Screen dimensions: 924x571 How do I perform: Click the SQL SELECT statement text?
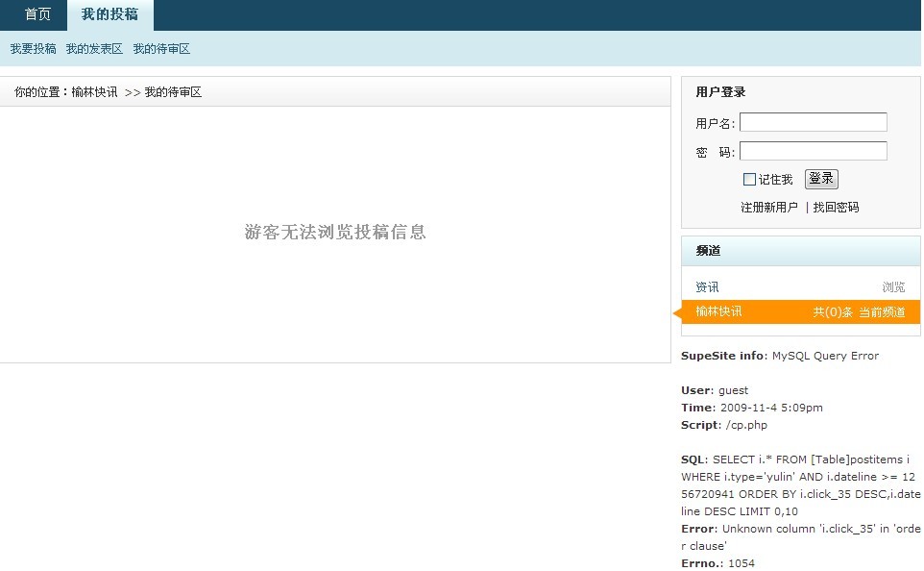pyautogui.click(x=801, y=485)
